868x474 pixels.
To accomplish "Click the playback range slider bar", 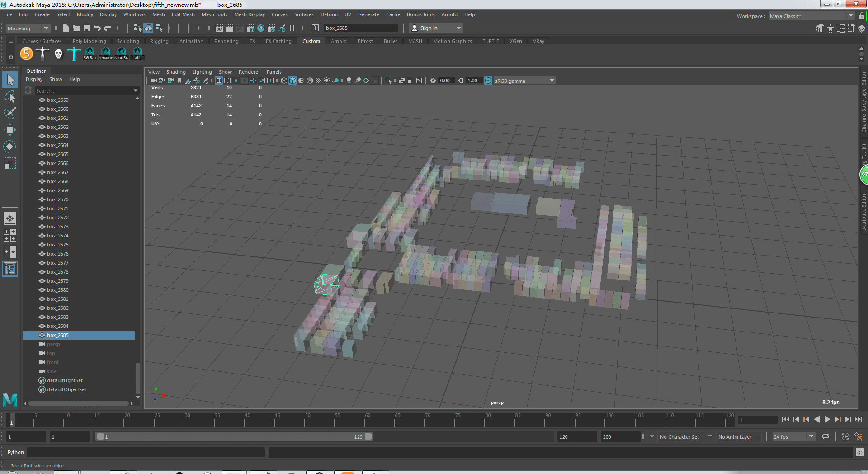I will tap(234, 436).
